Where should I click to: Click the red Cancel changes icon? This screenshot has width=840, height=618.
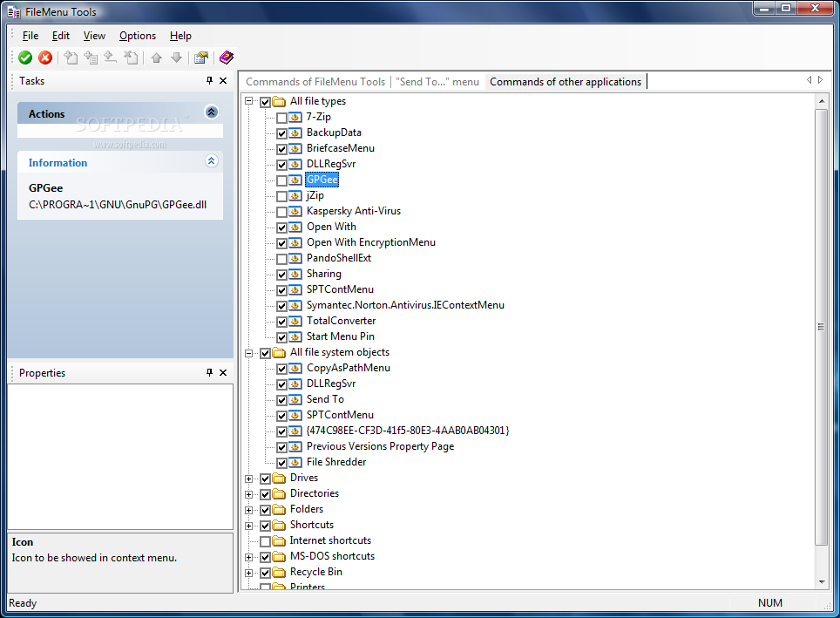45,58
